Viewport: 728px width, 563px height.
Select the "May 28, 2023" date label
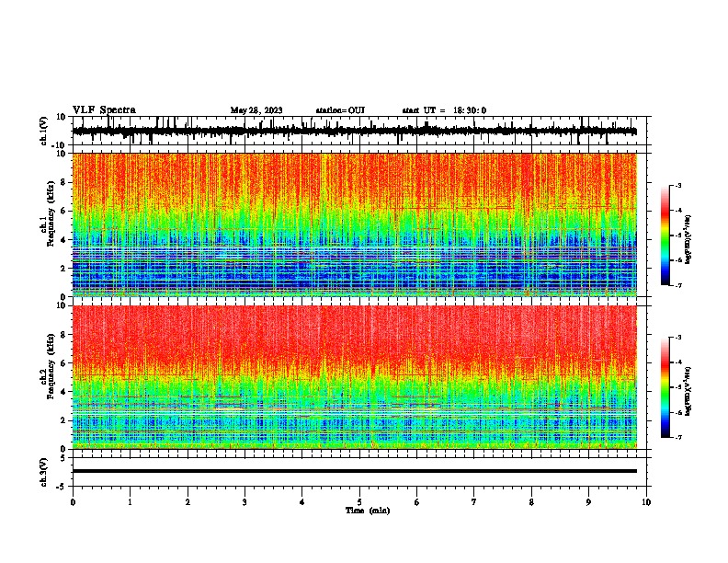pyautogui.click(x=256, y=110)
